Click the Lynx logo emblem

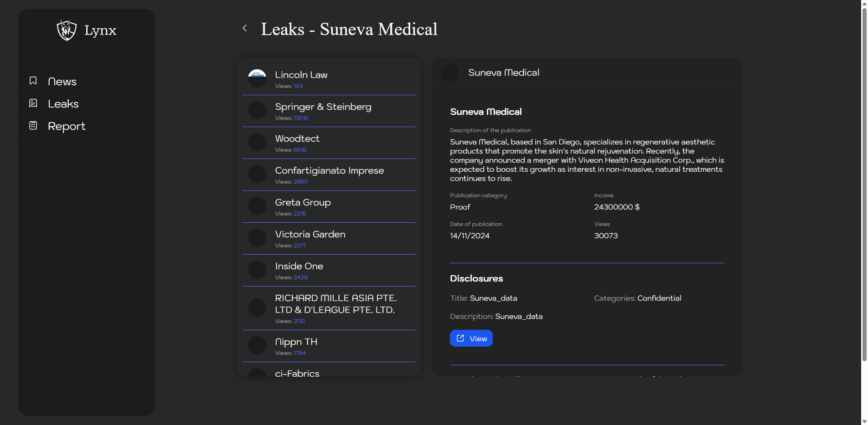tap(67, 30)
